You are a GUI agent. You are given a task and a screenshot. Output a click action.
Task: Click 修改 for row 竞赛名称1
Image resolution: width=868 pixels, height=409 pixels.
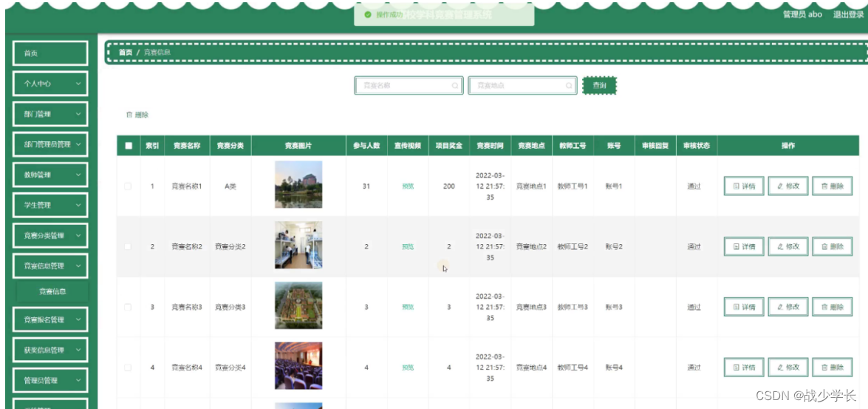tap(788, 186)
